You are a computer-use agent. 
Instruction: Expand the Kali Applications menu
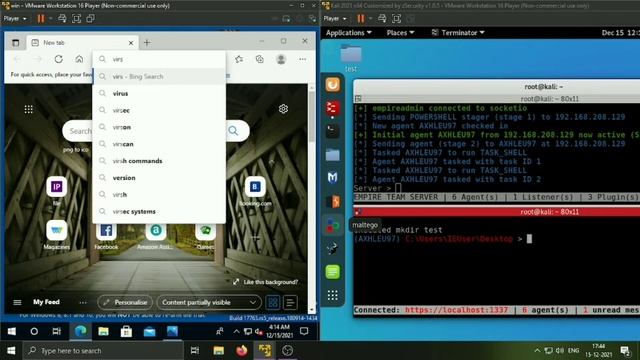click(349, 33)
